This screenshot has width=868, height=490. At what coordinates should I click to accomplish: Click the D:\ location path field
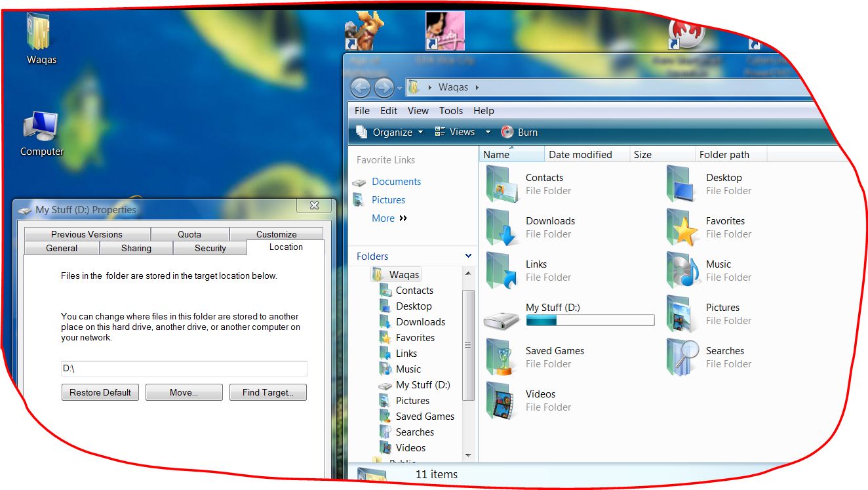tap(184, 369)
